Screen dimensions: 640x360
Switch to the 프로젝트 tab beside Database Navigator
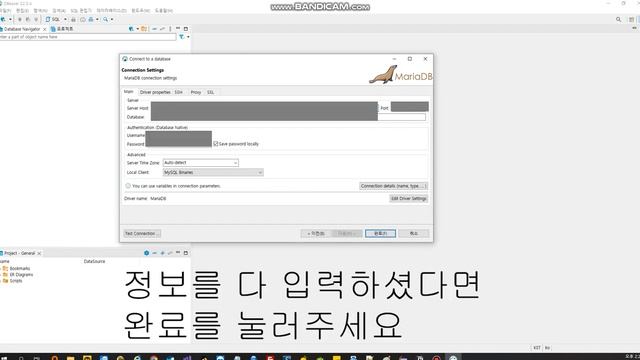tap(62, 29)
